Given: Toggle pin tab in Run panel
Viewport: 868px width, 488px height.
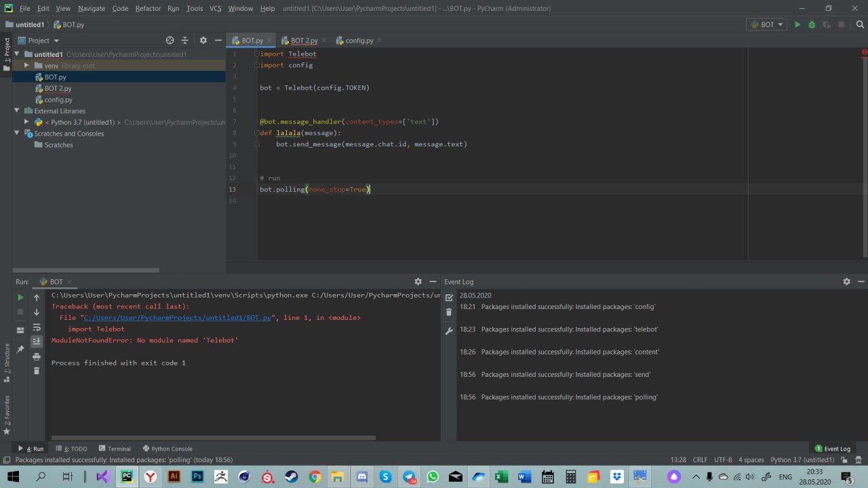Looking at the screenshot, I should [x=20, y=349].
